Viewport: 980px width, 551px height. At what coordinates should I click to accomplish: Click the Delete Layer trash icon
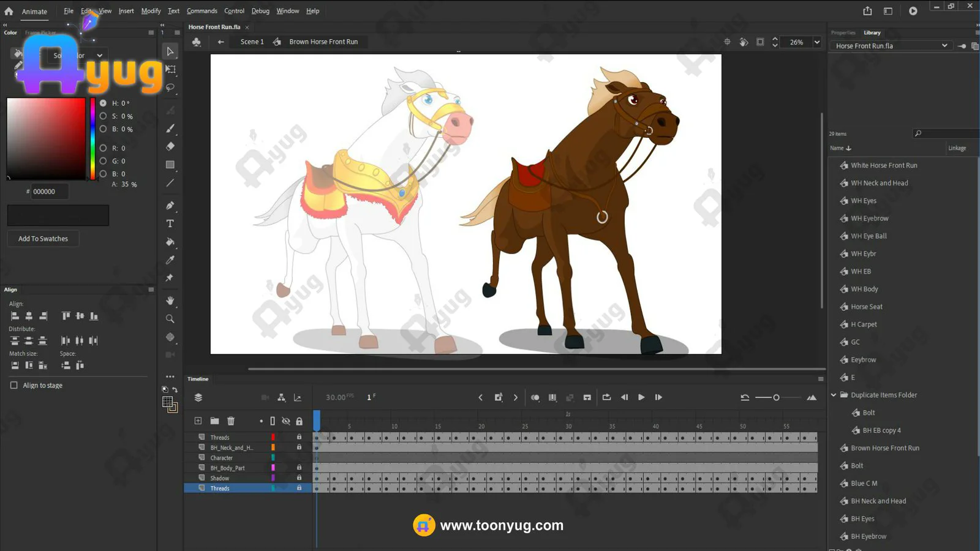click(x=231, y=421)
